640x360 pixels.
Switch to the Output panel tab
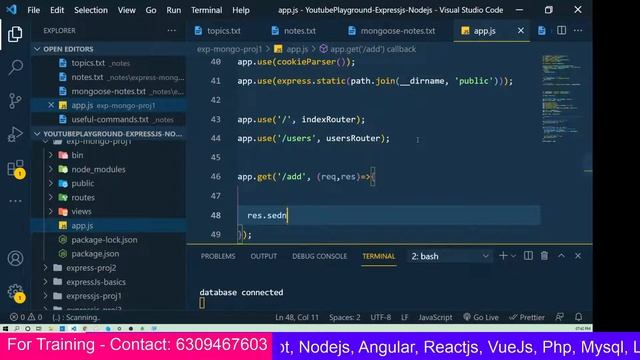(264, 256)
